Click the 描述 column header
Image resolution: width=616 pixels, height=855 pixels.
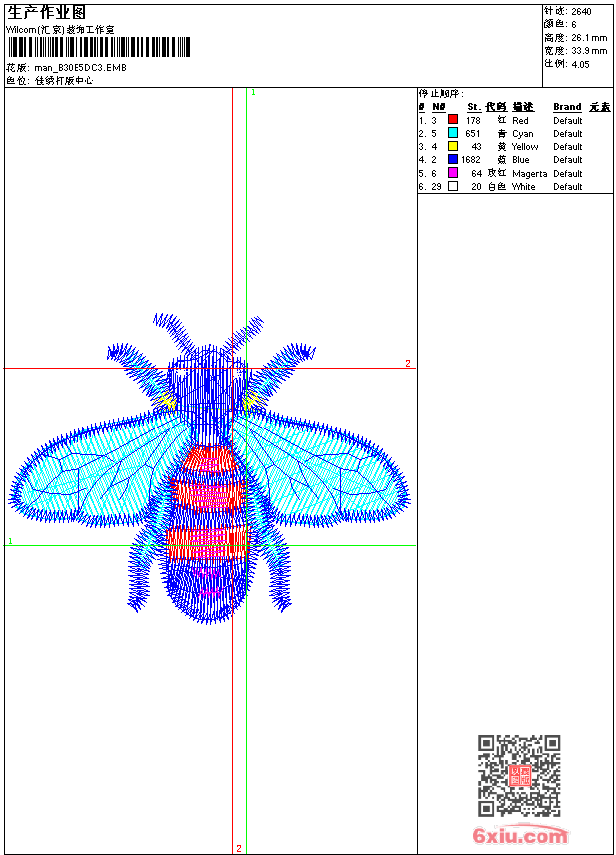click(523, 107)
